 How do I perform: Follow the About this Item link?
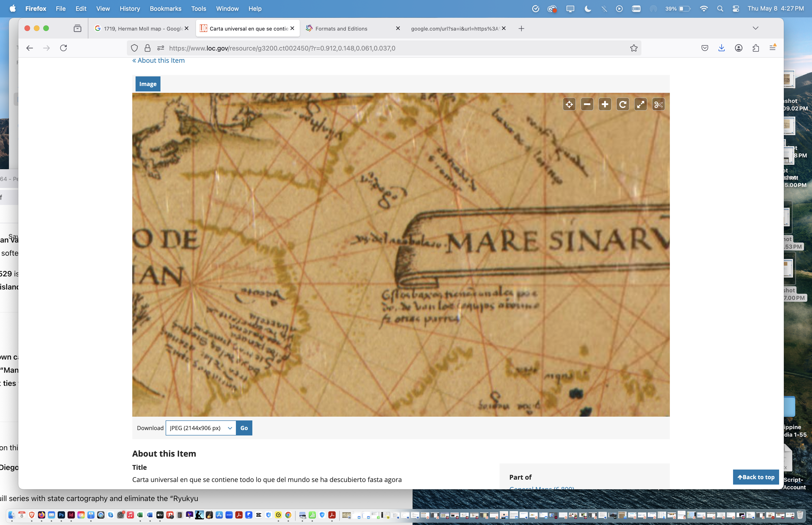[158, 60]
